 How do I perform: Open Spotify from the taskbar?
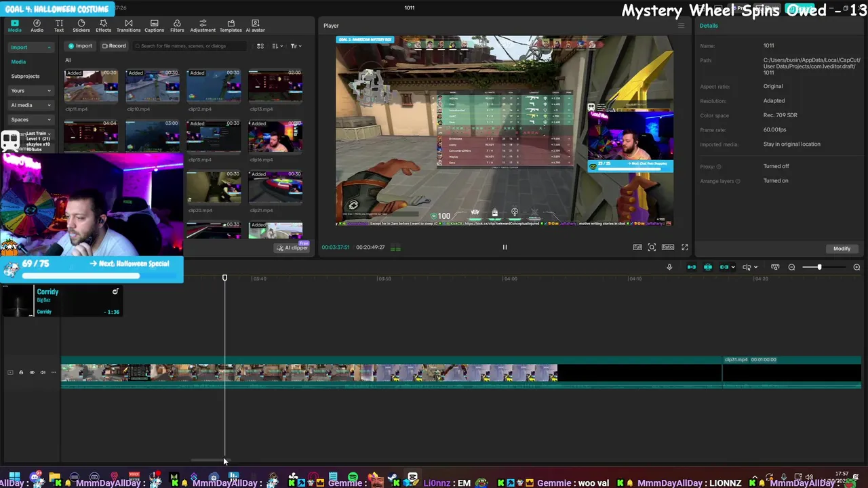tap(353, 478)
